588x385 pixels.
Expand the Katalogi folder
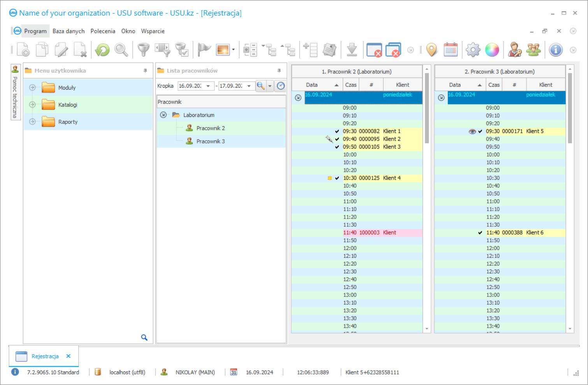point(32,104)
